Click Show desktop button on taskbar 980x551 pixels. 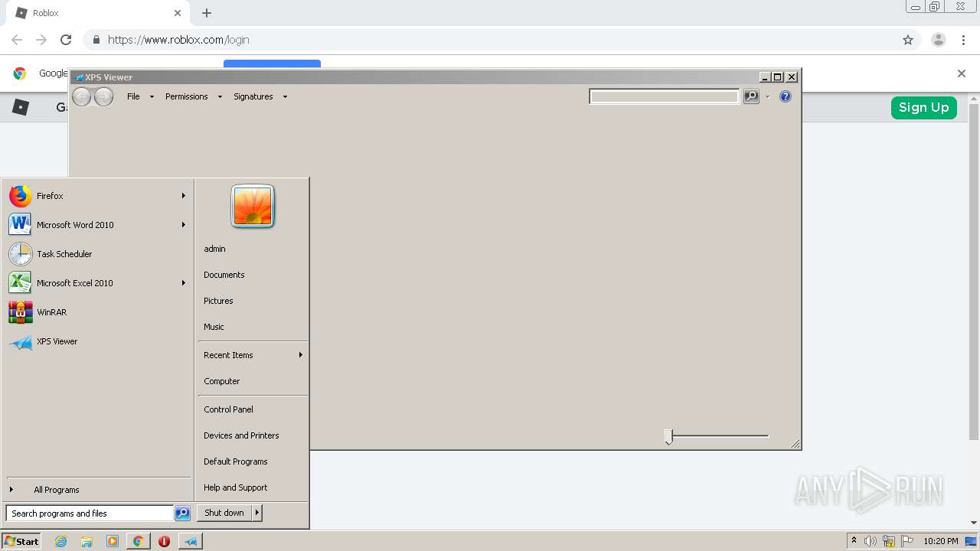pyautogui.click(x=972, y=541)
